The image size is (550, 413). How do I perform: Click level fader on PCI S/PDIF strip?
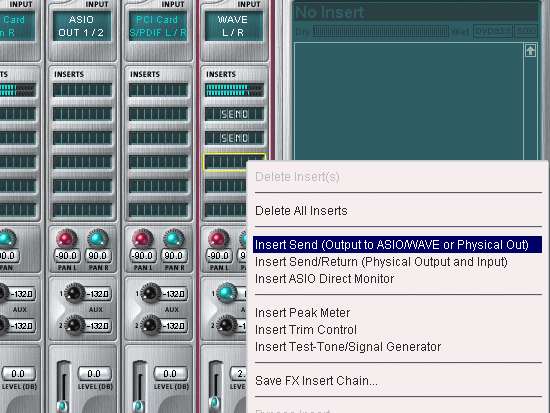tap(139, 406)
